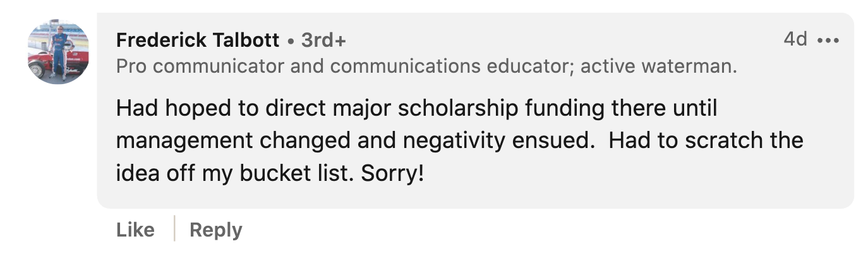The image size is (868, 253).
Task: Click Frederick Talbott's profile photo
Action: point(58,53)
